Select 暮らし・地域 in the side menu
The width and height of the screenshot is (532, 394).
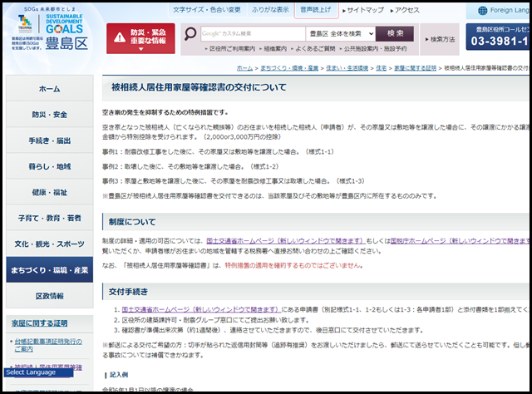[50, 166]
